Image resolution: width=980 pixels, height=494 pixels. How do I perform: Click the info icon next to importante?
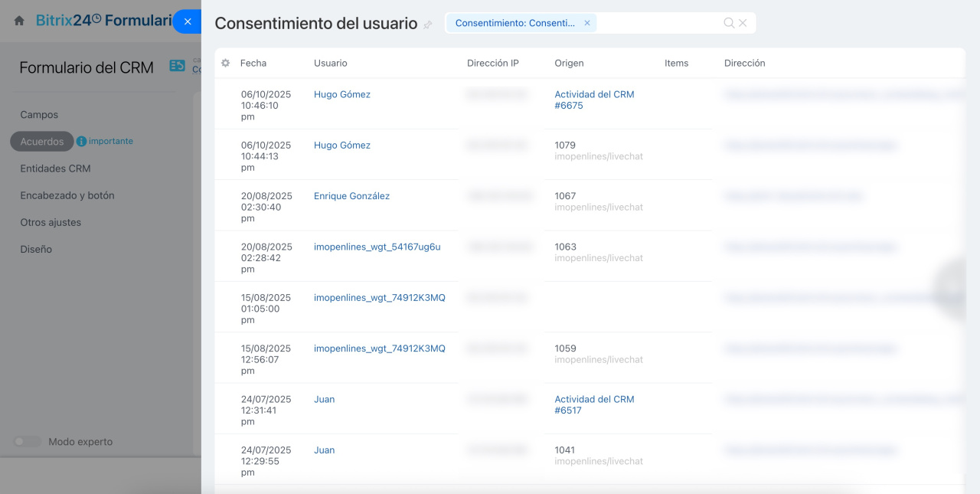coord(81,142)
